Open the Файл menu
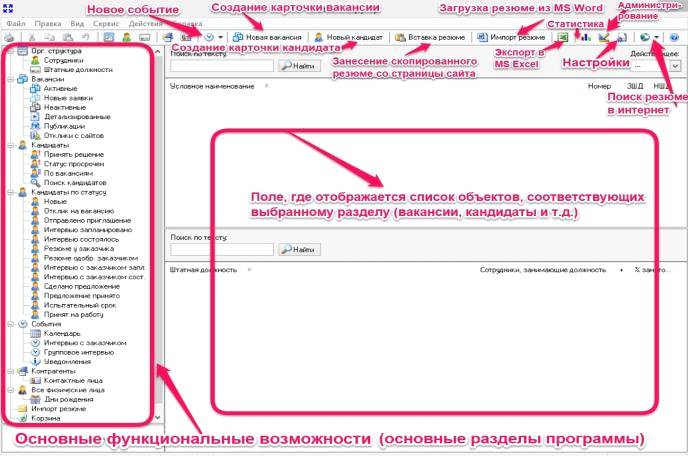This screenshot has height=456, width=688. tap(16, 23)
